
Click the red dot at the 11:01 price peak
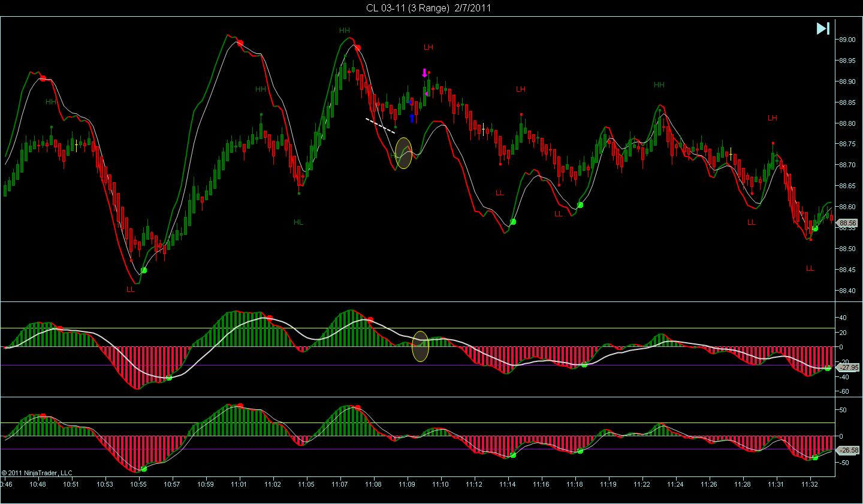pos(240,43)
